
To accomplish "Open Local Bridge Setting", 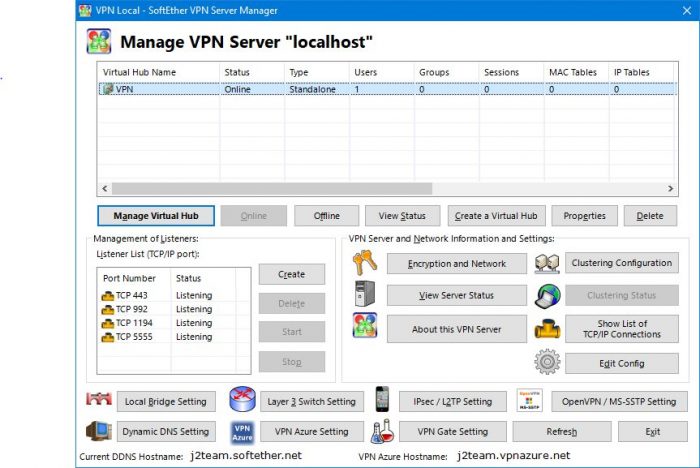I will click(166, 401).
